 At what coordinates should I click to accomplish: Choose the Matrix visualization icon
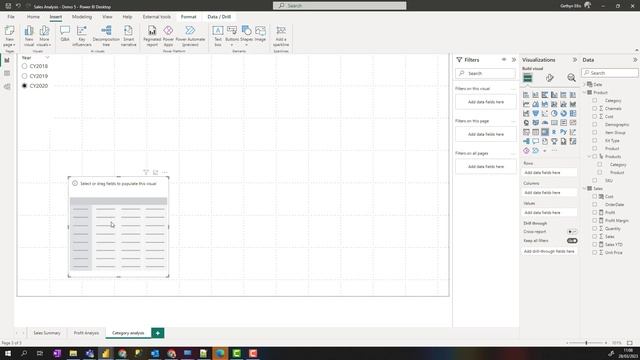(545, 132)
